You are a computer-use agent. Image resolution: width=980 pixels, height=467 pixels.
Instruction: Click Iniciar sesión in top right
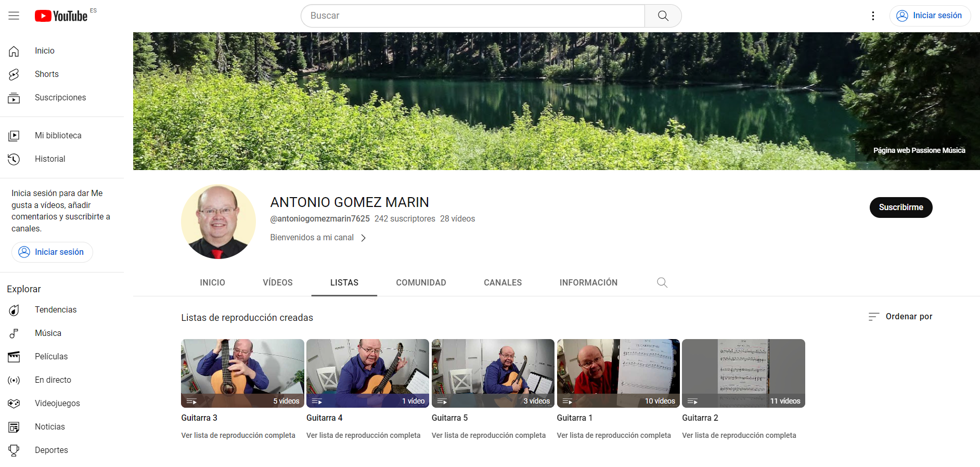click(x=930, y=16)
